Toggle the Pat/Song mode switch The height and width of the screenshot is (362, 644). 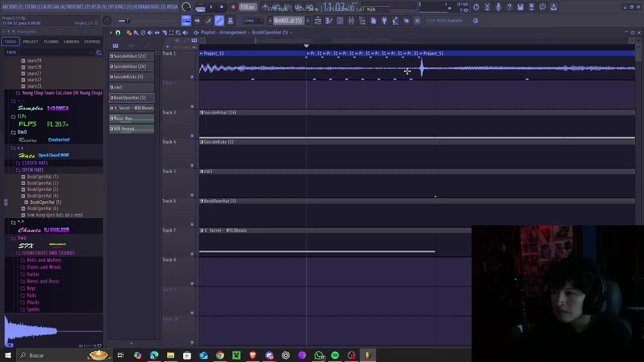pyautogui.click(x=200, y=7)
